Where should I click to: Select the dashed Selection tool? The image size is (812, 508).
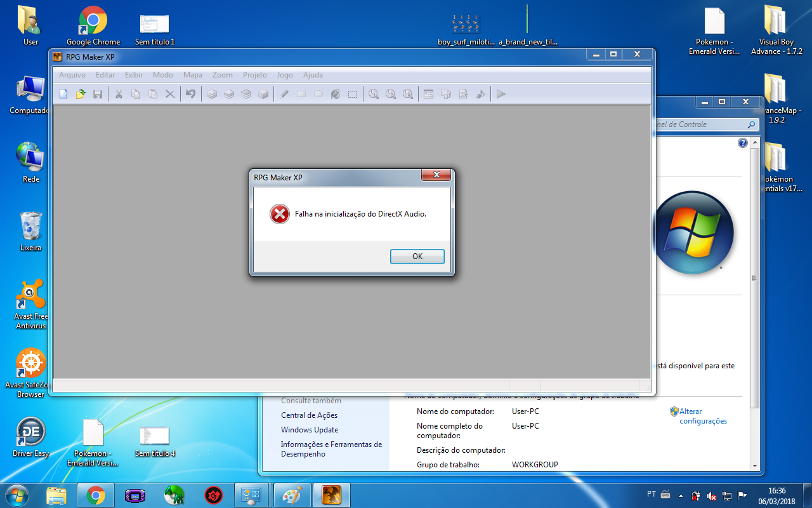pos(353,94)
